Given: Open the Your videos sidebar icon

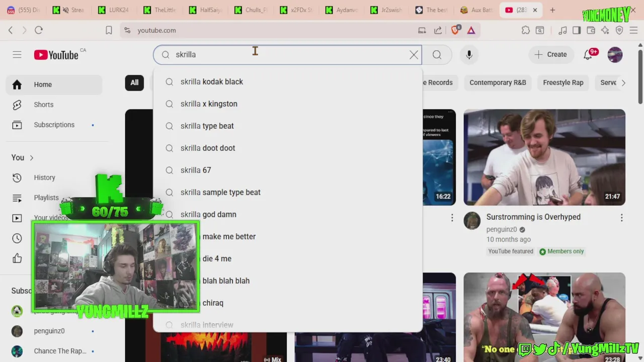Looking at the screenshot, I should tap(17, 218).
